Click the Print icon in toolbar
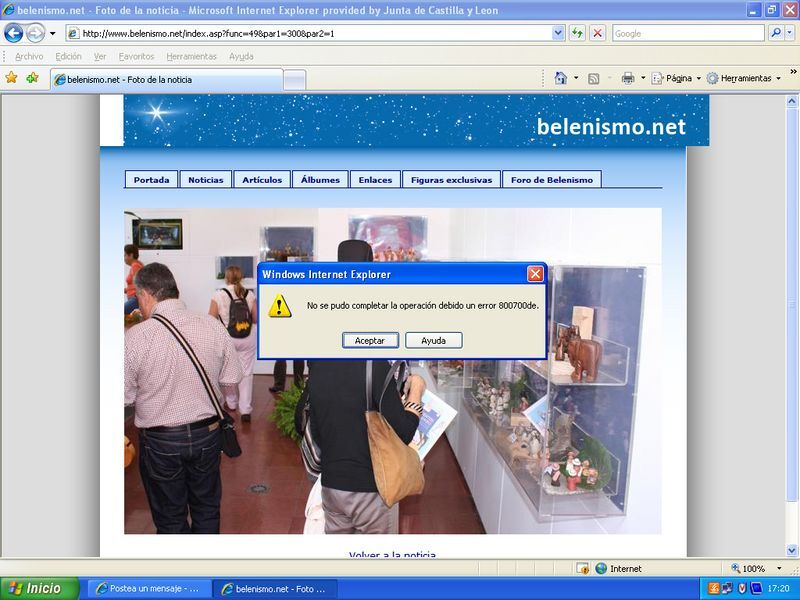This screenshot has width=800, height=600. pos(628,78)
